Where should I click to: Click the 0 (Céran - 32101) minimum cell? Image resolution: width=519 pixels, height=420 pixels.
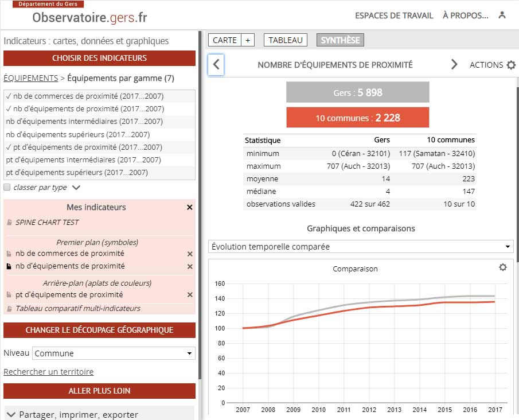click(x=361, y=153)
